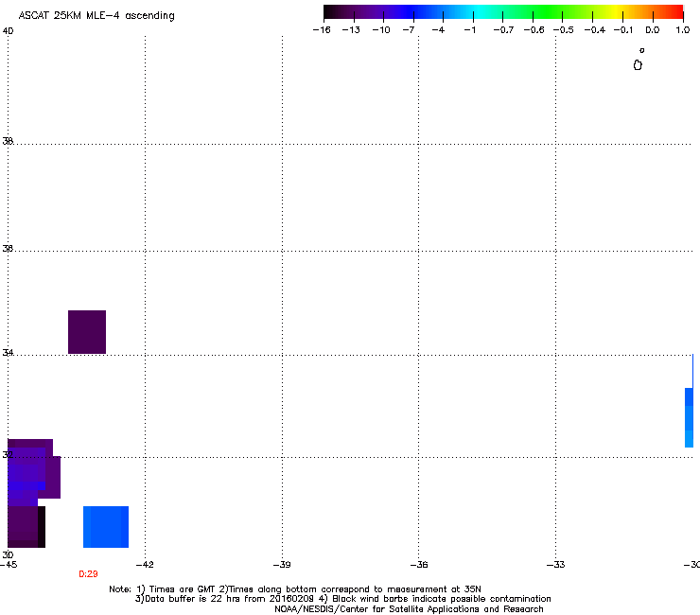Select the "-16" color bar label
700x615 pixels.
point(322,30)
